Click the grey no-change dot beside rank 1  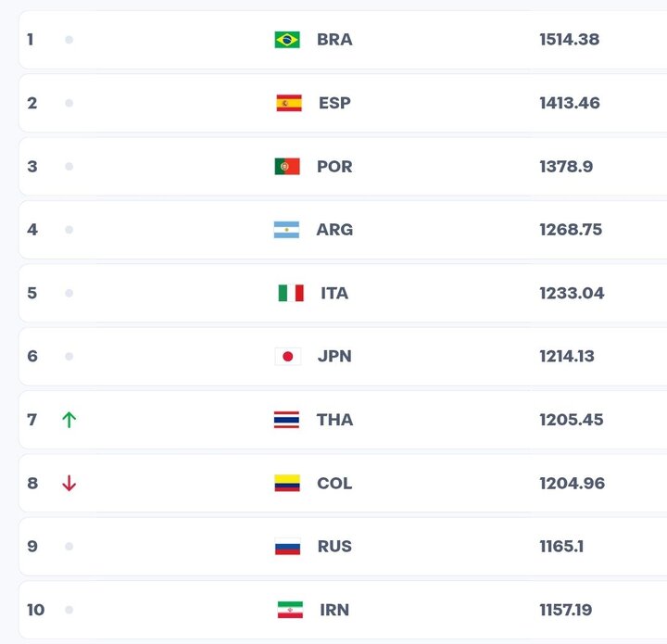(x=69, y=40)
